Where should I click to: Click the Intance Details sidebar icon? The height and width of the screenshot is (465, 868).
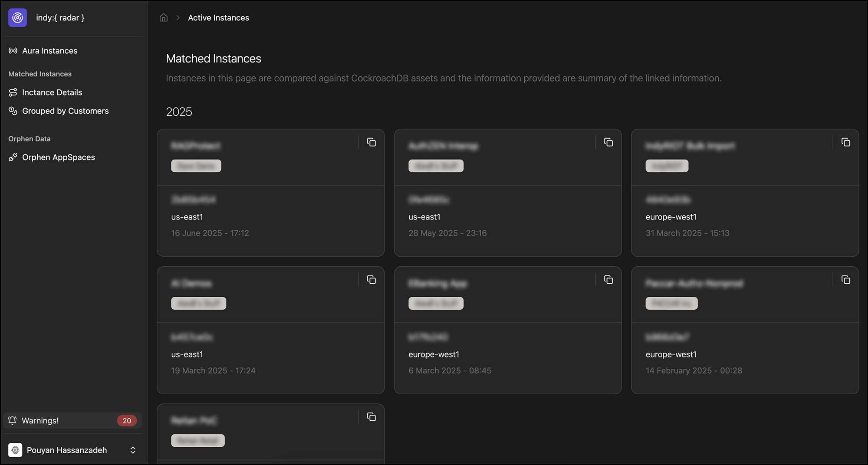point(13,92)
